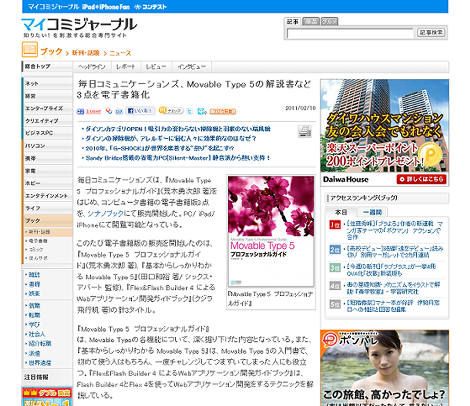Open the print icon next to related links
Viewport: 470px width, 406px height.
pyautogui.click(x=304, y=131)
